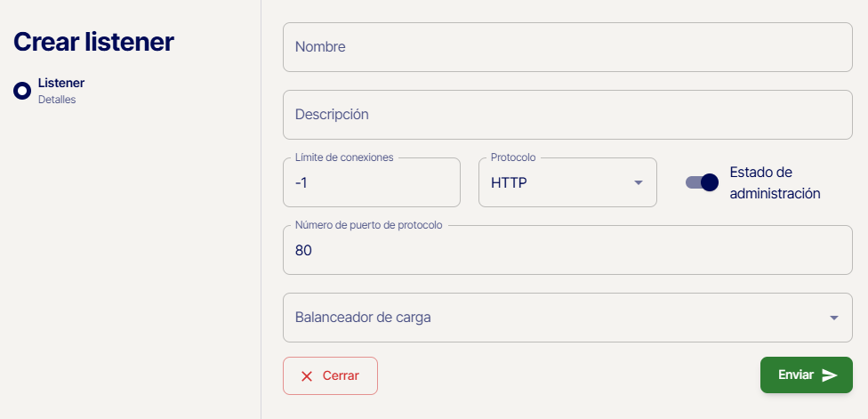Click the Balanceador de carga caret icon
This screenshot has height=419, width=868.
[x=833, y=318]
